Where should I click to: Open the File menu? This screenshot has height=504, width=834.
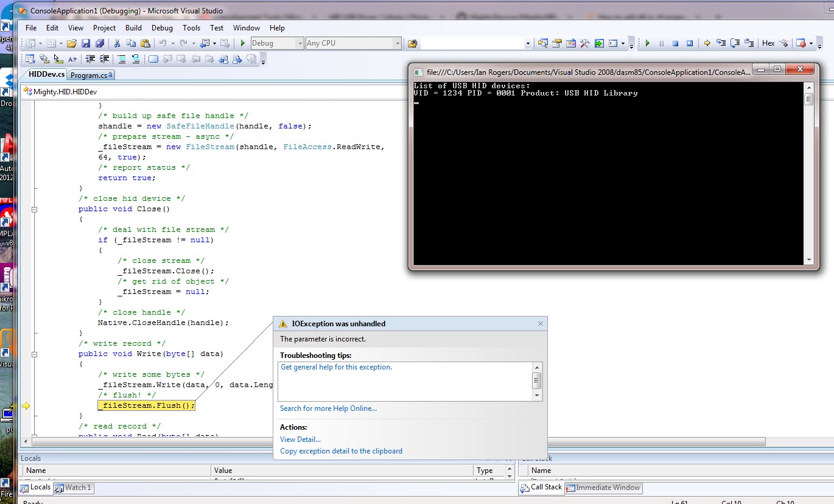point(31,28)
